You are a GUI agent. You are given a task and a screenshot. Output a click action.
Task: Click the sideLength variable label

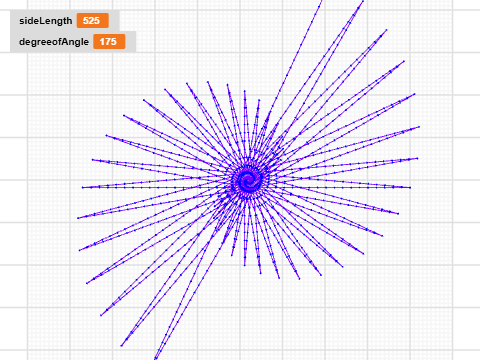(46, 21)
